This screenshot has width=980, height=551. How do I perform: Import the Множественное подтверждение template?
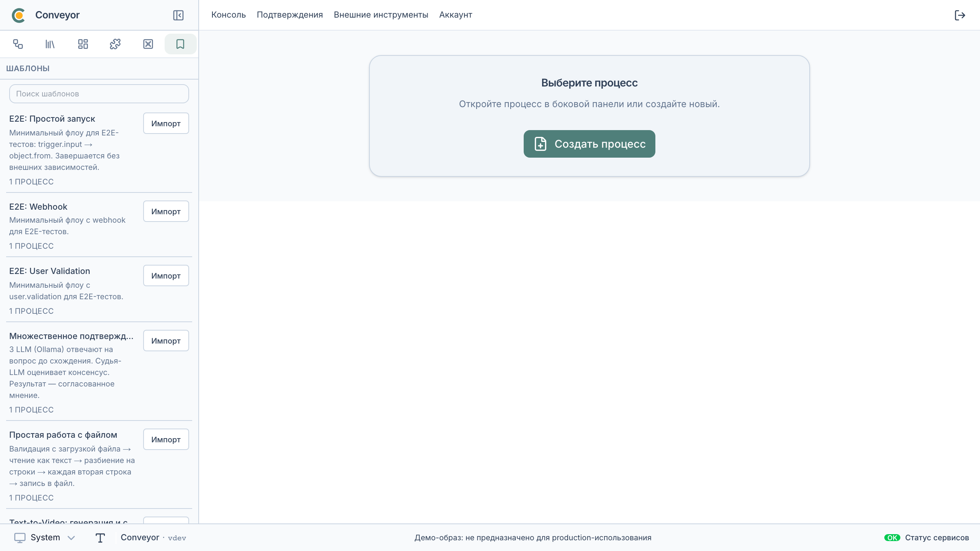pyautogui.click(x=166, y=341)
